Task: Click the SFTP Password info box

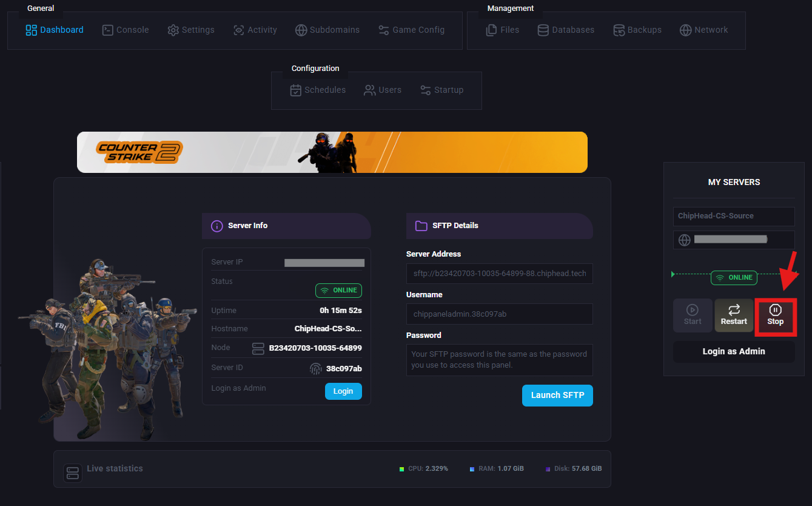Action: pos(500,360)
